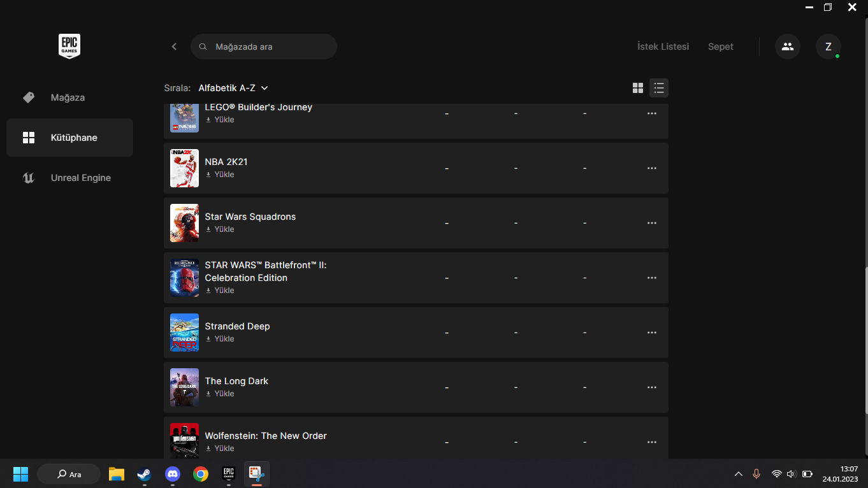
Task: Open the volume speaker tray icon
Action: pyautogui.click(x=792, y=474)
